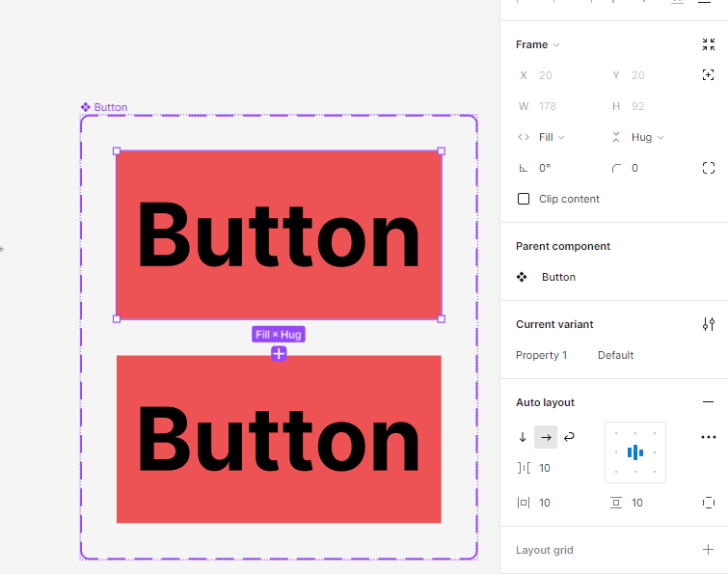The image size is (728, 574).
Task: Go to parent component Button
Action: (x=558, y=277)
